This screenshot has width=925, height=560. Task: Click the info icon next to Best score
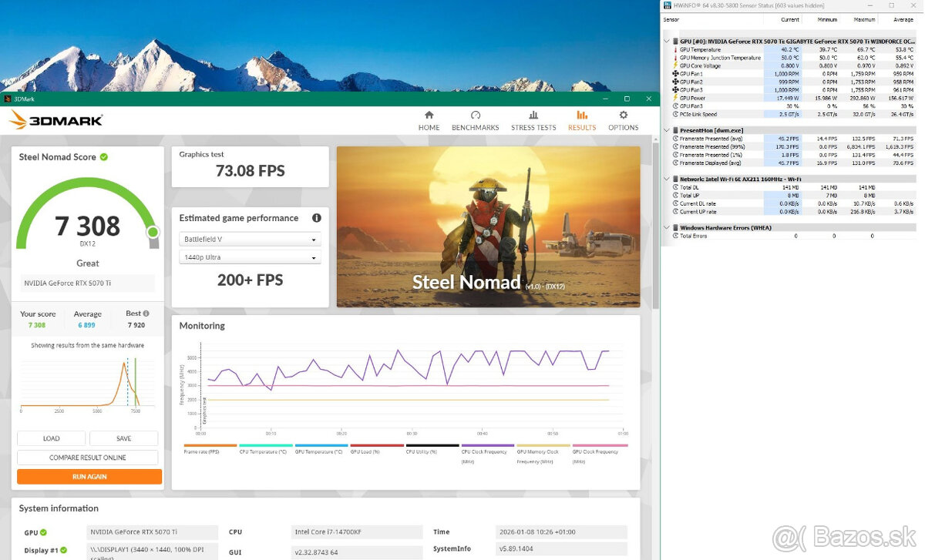[146, 314]
